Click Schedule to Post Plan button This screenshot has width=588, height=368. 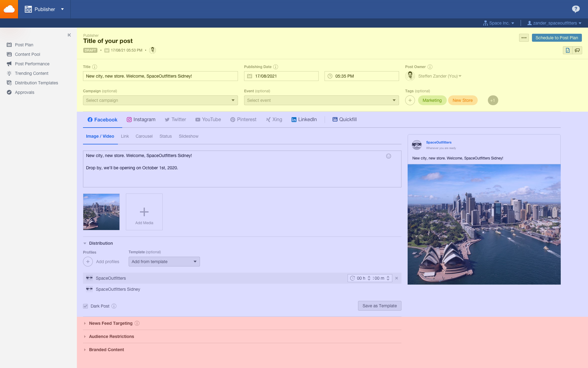click(x=557, y=38)
